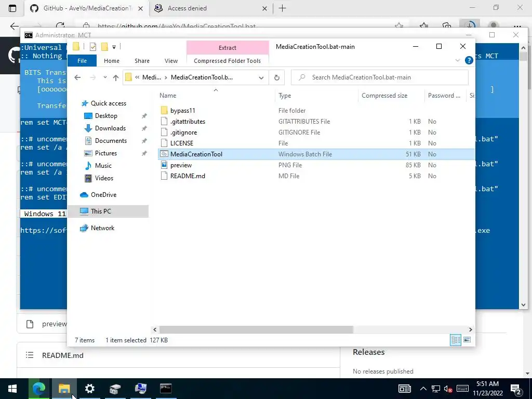Viewport: 532px width, 399px height.
Task: Switch to large icons view in status bar
Action: point(467,340)
